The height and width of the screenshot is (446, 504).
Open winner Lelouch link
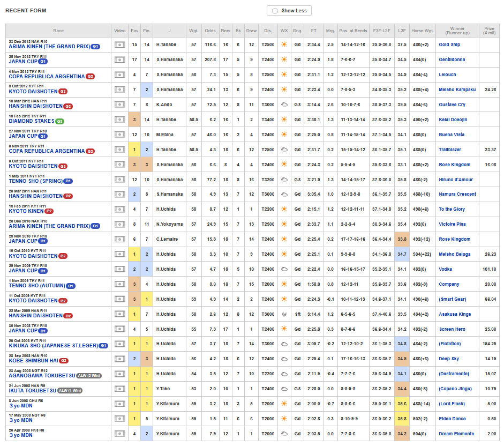[x=447, y=75]
